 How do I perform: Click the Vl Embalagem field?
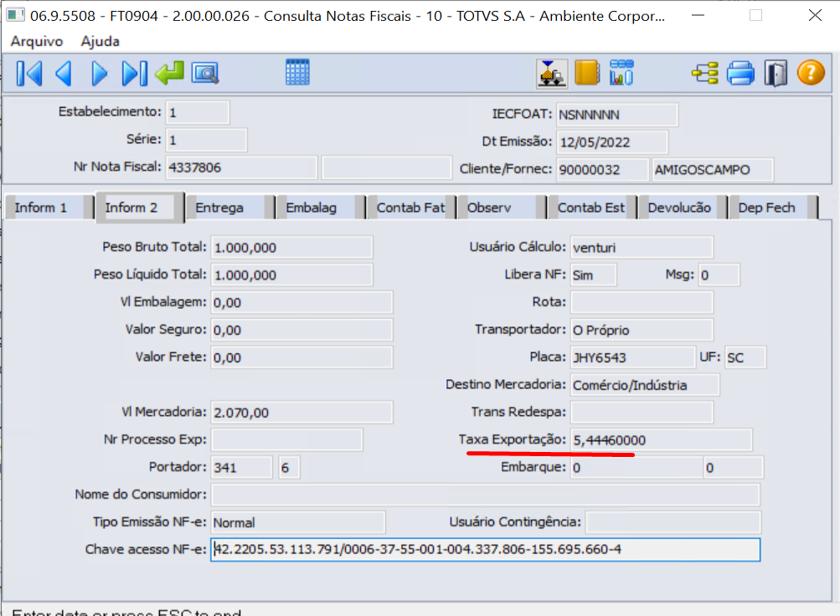click(302, 302)
